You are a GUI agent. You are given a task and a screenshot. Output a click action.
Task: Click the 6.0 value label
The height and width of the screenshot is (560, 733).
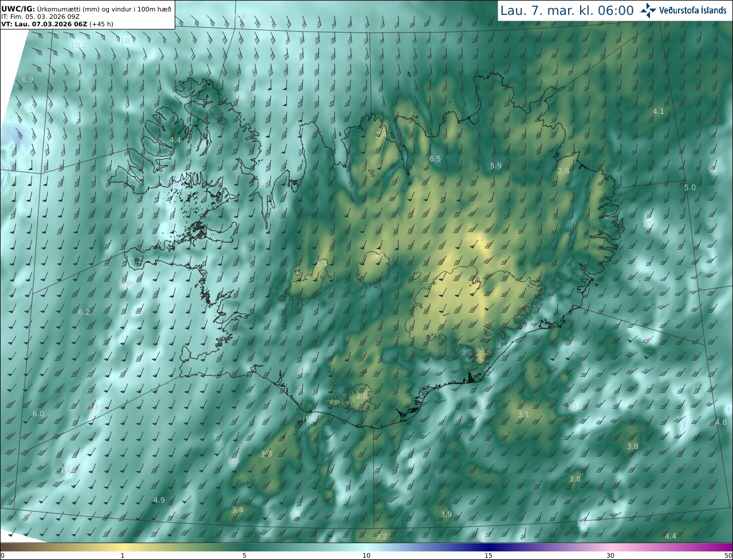click(38, 413)
